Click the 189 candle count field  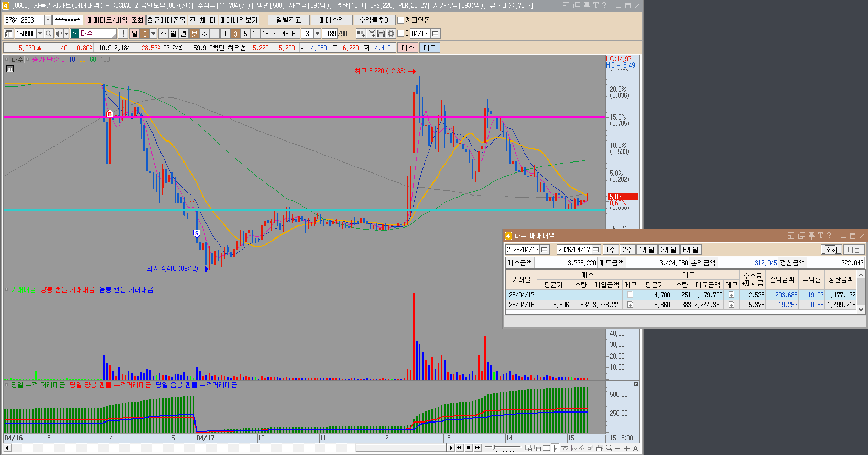(330, 34)
